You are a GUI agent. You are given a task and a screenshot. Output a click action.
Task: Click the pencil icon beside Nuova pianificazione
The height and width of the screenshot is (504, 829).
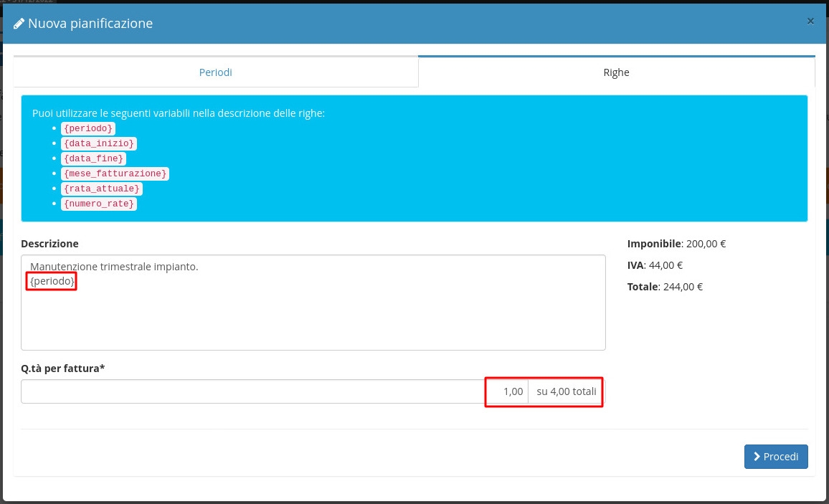pos(19,24)
